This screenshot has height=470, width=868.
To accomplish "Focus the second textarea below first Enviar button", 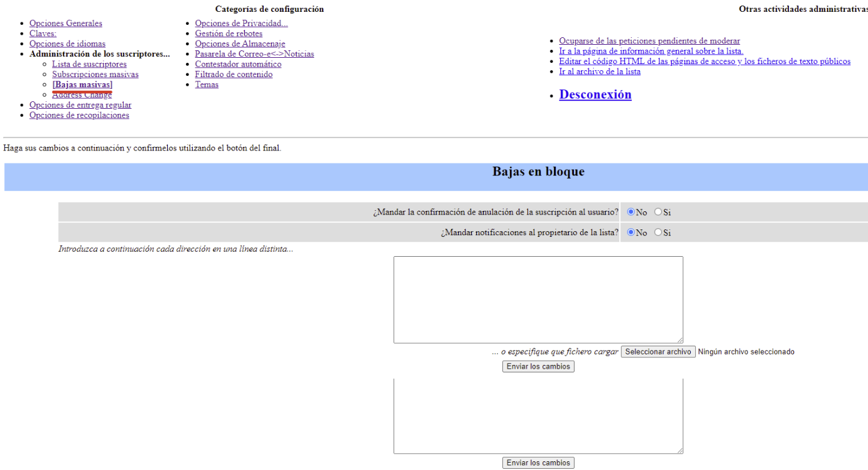I will [538, 416].
